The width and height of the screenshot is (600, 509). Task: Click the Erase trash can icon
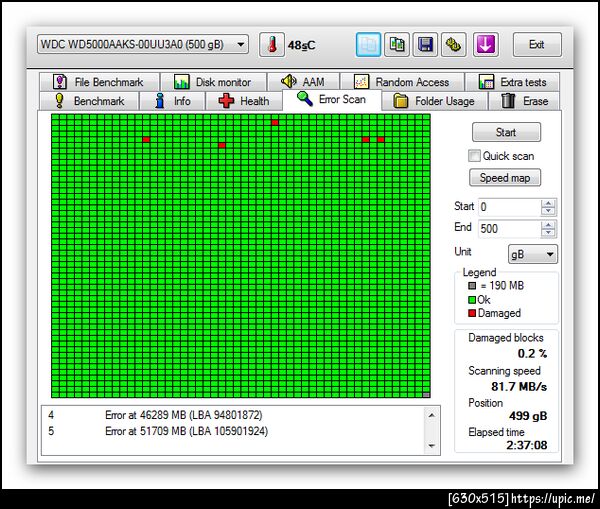(x=508, y=101)
